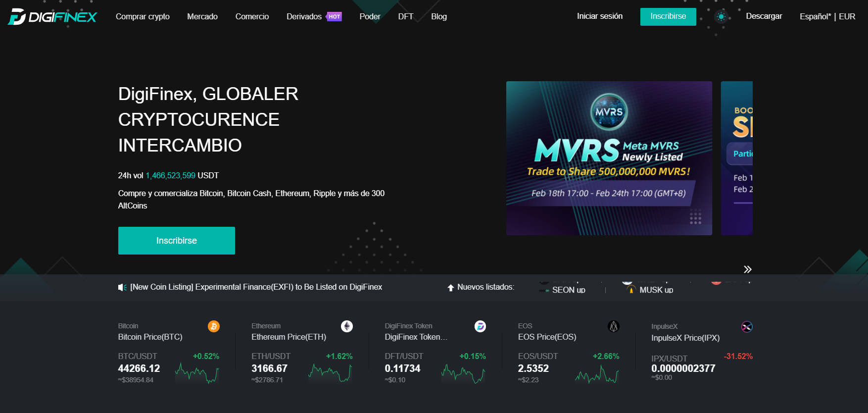Click the BTC/USDT sparkline chart
868x413 pixels.
[196, 373]
